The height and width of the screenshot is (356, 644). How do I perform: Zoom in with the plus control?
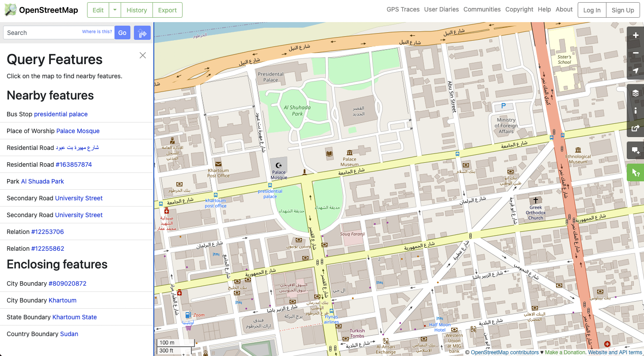pyautogui.click(x=636, y=35)
